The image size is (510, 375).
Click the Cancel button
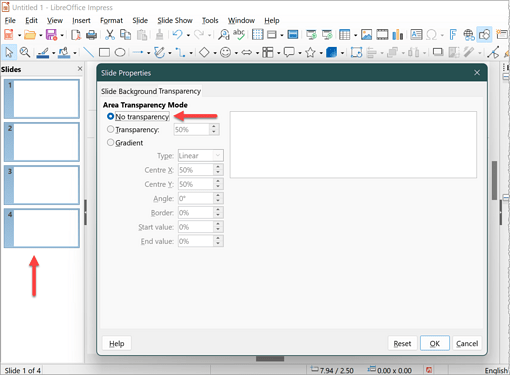coord(467,343)
